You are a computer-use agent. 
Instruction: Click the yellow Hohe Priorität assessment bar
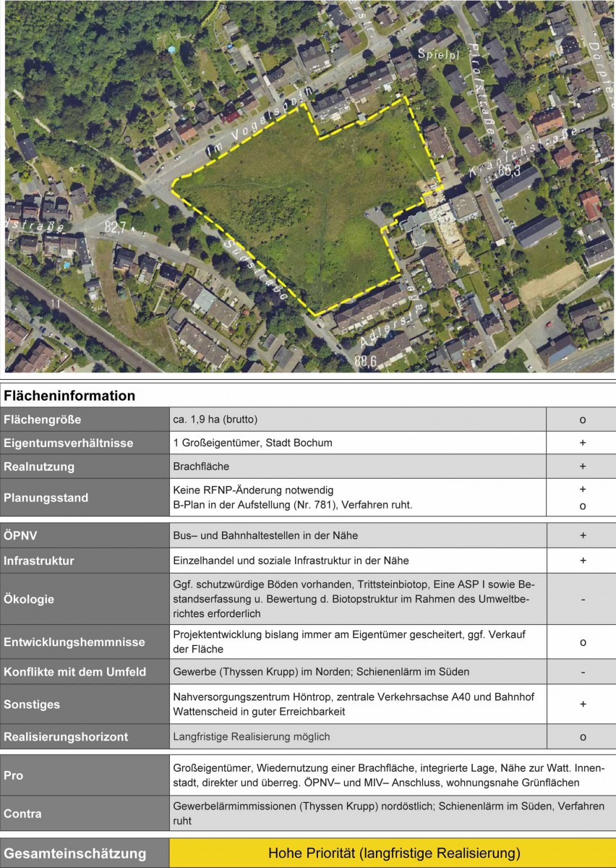393,853
